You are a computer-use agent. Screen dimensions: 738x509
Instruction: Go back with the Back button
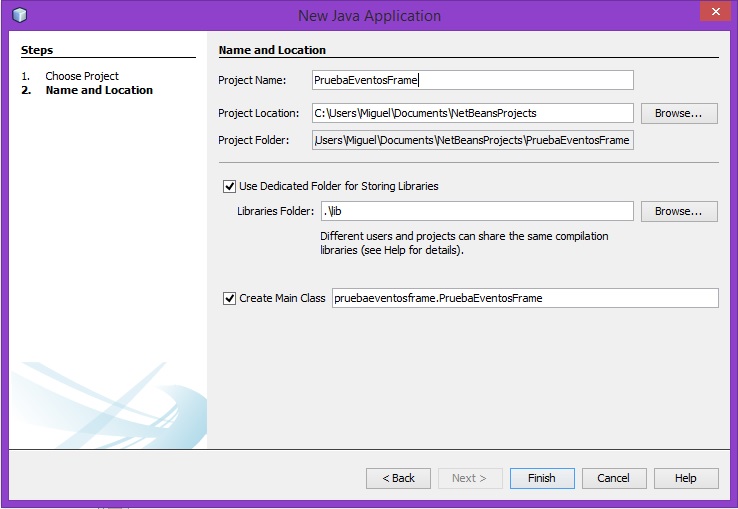click(398, 478)
